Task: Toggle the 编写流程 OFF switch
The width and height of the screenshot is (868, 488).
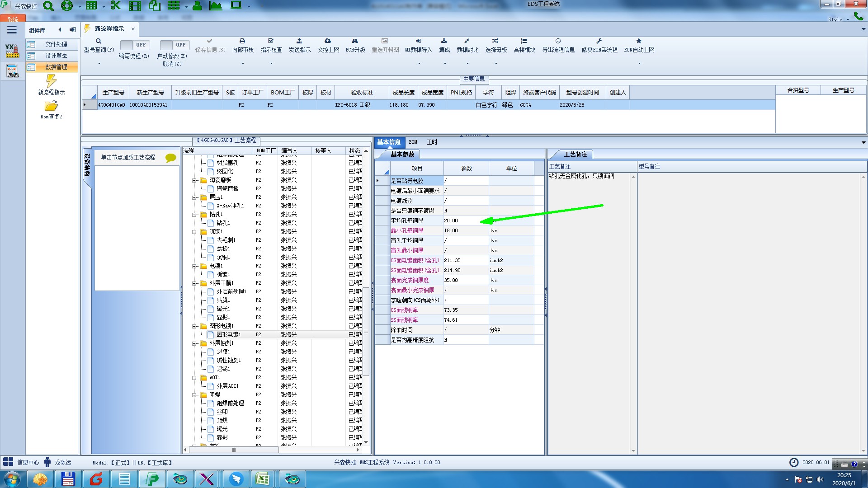Action: pyautogui.click(x=134, y=45)
